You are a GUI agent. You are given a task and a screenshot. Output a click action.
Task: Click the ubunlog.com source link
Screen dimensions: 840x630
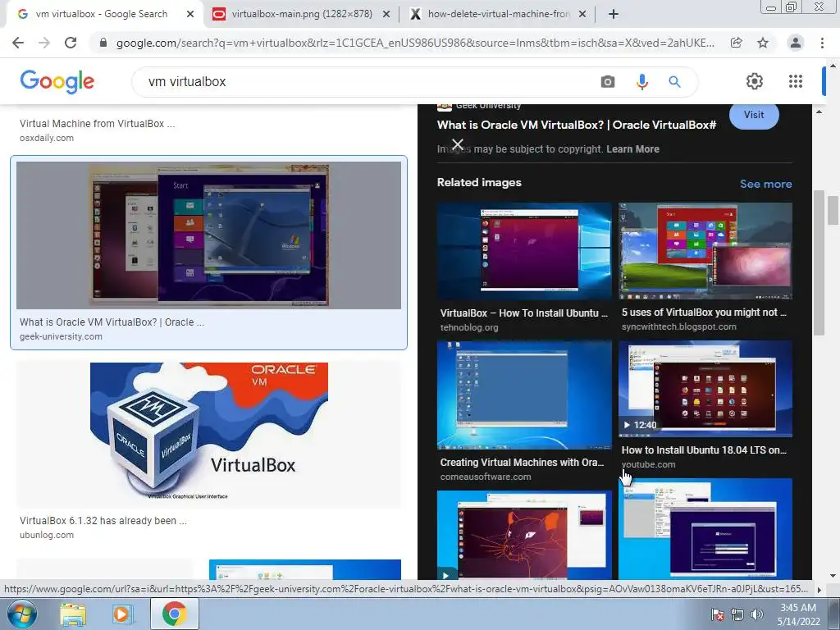click(x=47, y=535)
